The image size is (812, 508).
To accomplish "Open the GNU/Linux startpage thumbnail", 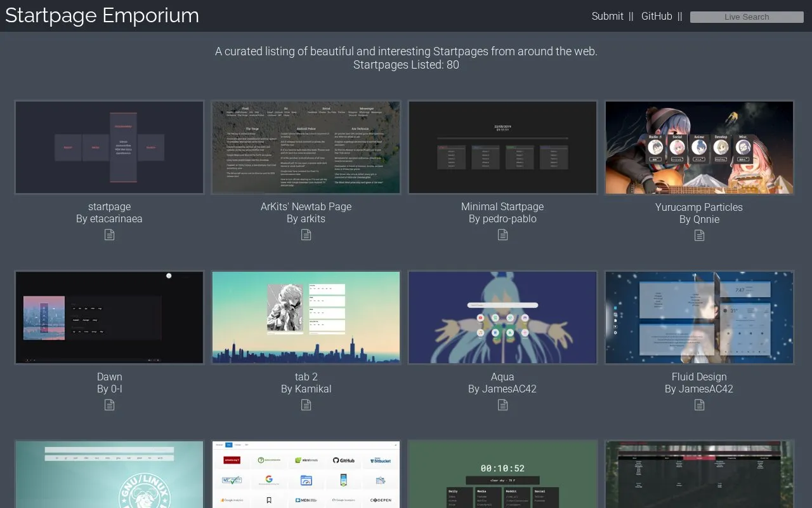I will click(110, 474).
